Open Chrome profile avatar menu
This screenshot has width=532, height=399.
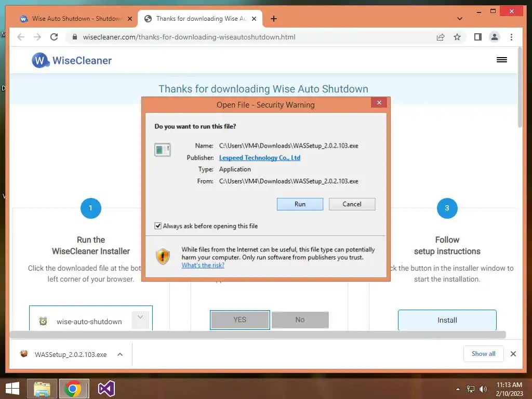click(x=495, y=37)
